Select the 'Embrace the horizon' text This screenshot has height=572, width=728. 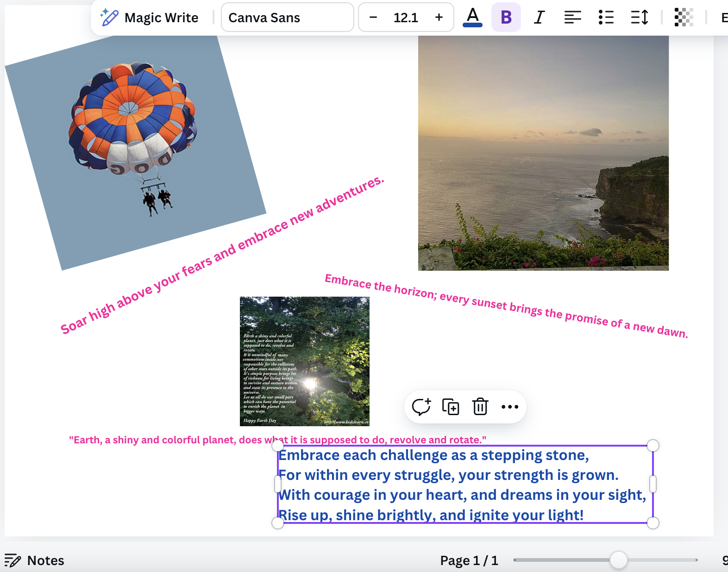506,306
